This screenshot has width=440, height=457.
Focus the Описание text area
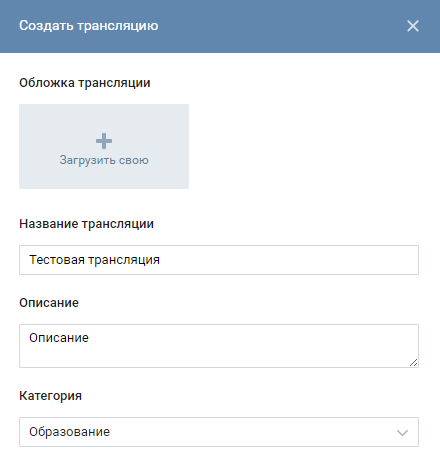point(219,346)
